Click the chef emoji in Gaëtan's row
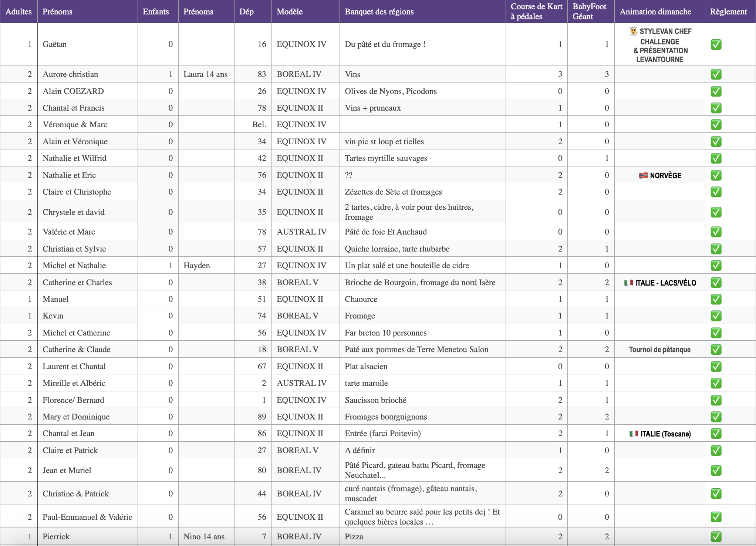This screenshot has width=756, height=546. [634, 31]
